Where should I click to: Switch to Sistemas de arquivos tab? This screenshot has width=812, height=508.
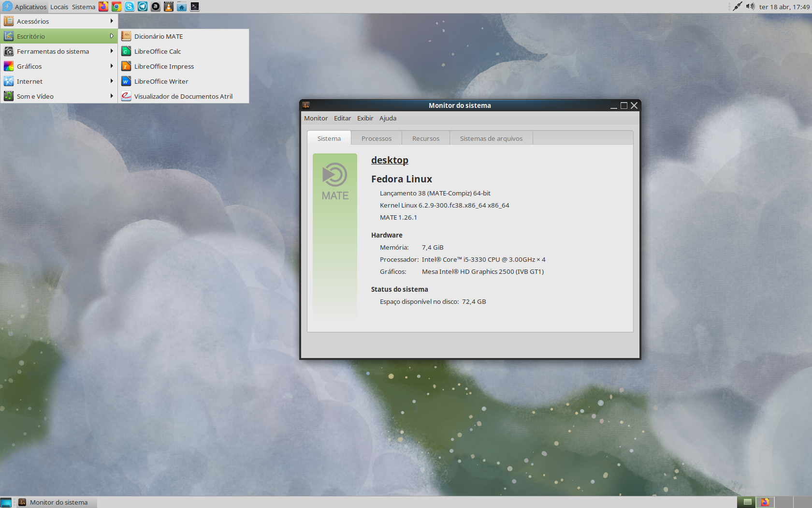coord(491,138)
